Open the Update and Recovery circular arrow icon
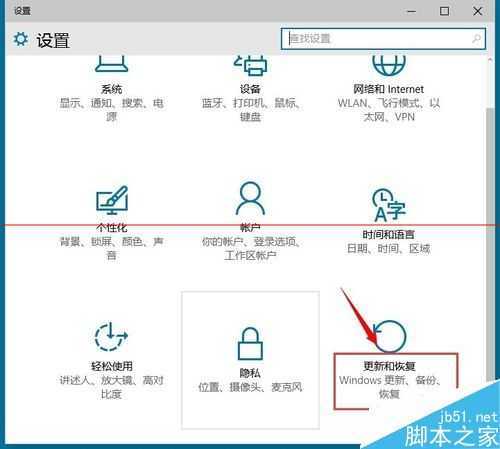The image size is (500, 449). pos(389,336)
